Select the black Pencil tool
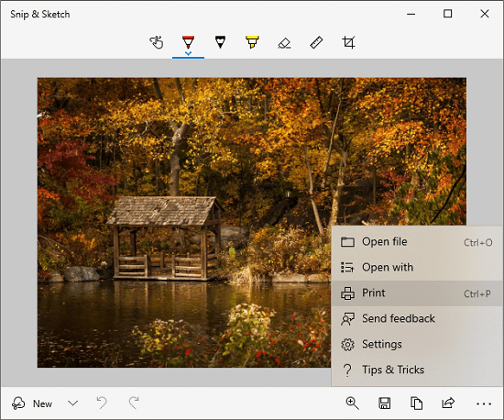Image resolution: width=504 pixels, height=420 pixels. point(220,42)
